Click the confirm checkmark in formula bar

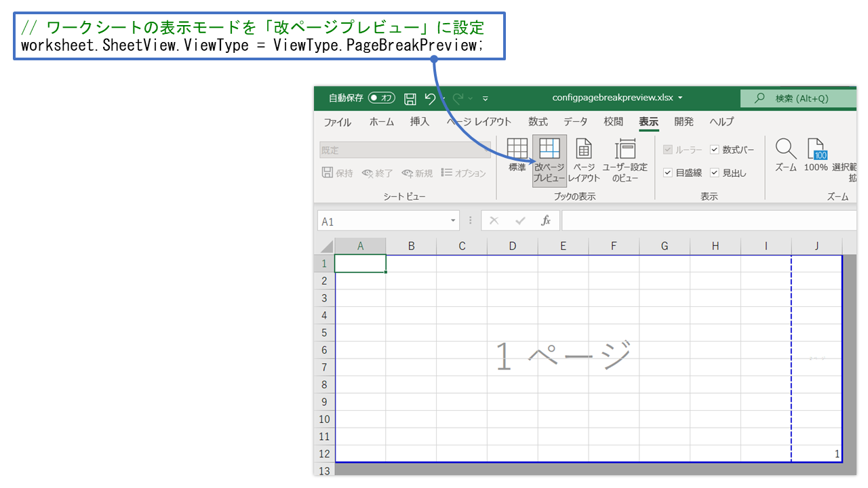click(520, 221)
